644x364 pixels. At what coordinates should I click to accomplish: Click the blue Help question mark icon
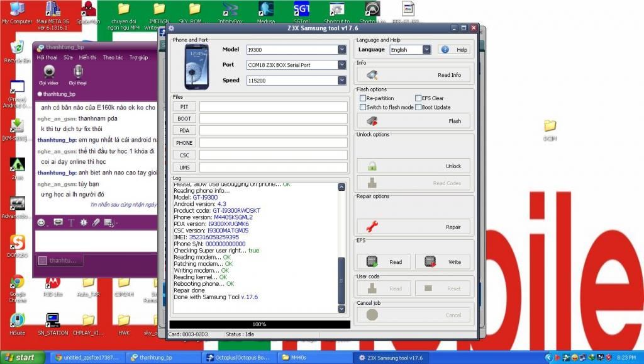(445, 50)
